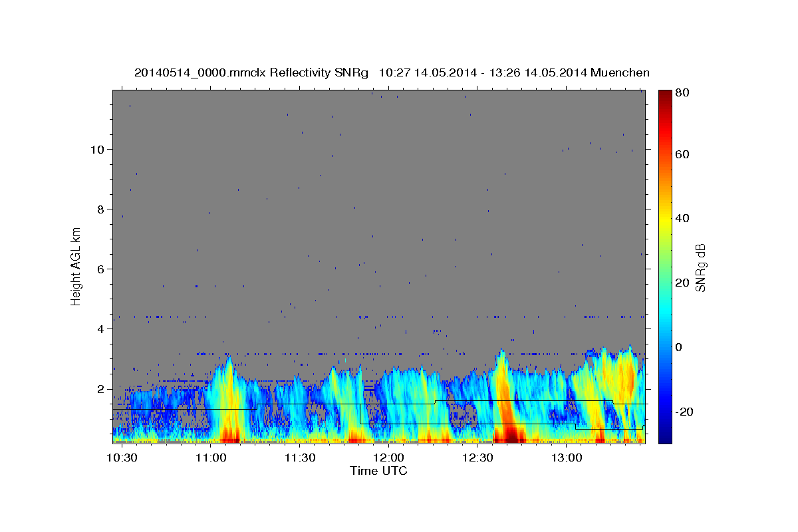Click the height tick label 4
This screenshot has width=798, height=532.
(101, 329)
